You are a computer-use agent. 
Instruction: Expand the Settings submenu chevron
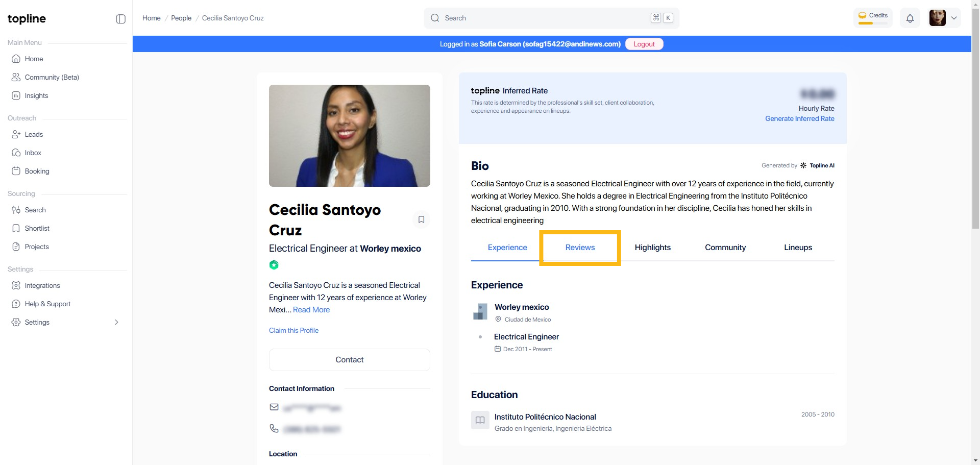pyautogui.click(x=116, y=323)
